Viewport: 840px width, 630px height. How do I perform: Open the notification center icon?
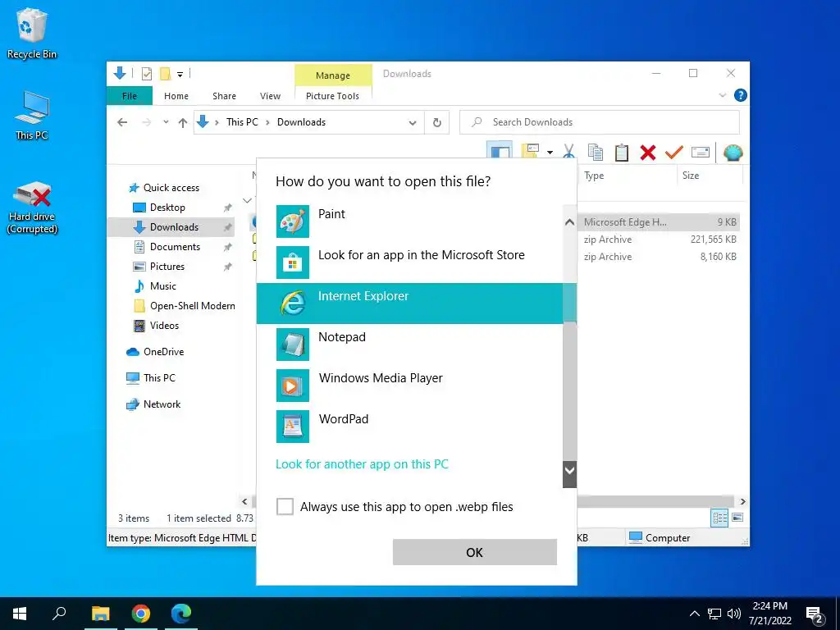815,615
